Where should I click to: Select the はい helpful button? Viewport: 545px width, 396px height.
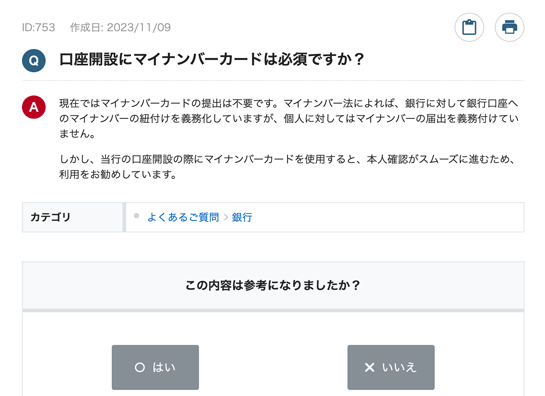(x=155, y=367)
